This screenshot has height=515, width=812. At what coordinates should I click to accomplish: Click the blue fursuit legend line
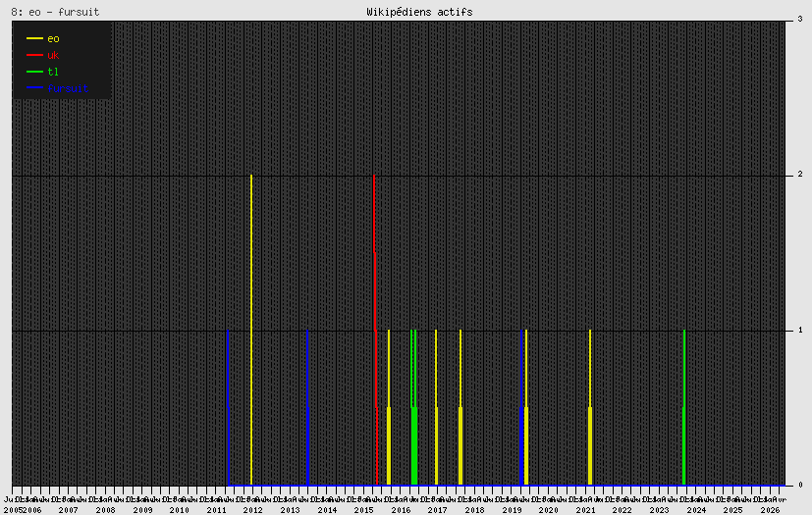click(x=34, y=88)
